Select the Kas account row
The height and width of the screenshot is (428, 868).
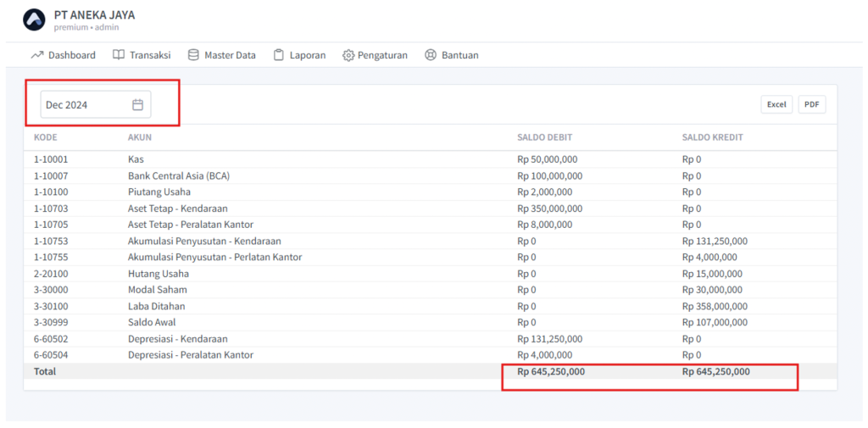[136, 159]
